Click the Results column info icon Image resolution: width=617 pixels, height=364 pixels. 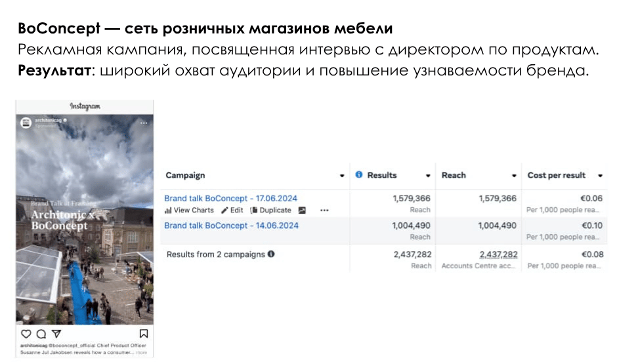click(x=359, y=174)
